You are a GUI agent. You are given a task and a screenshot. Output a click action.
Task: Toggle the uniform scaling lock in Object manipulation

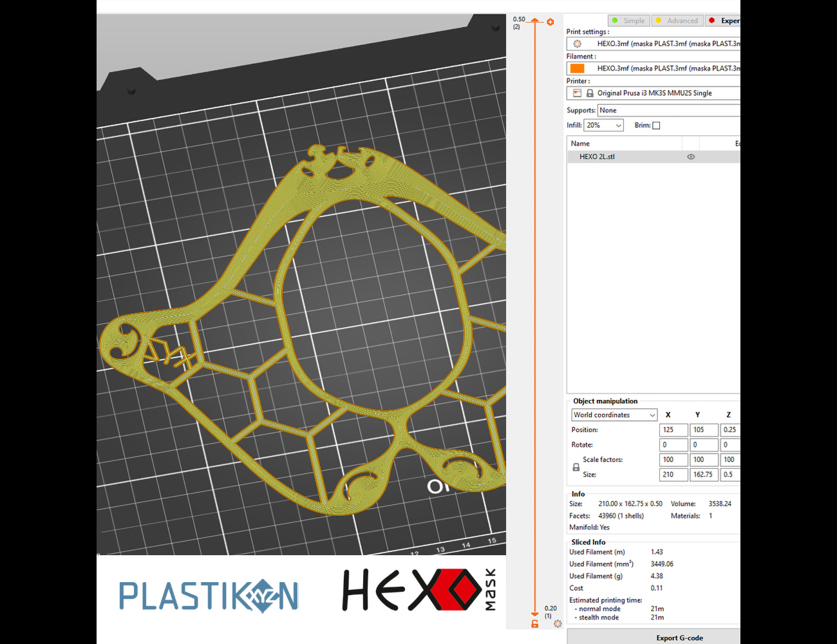[576, 467]
